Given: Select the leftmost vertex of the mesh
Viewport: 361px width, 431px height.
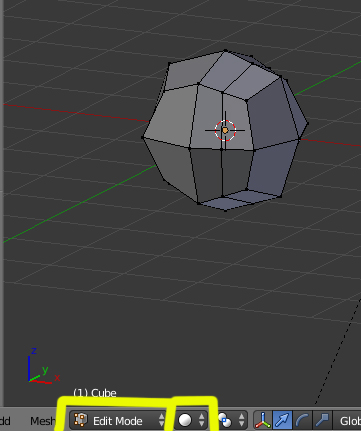Looking at the screenshot, I should pyautogui.click(x=143, y=137).
